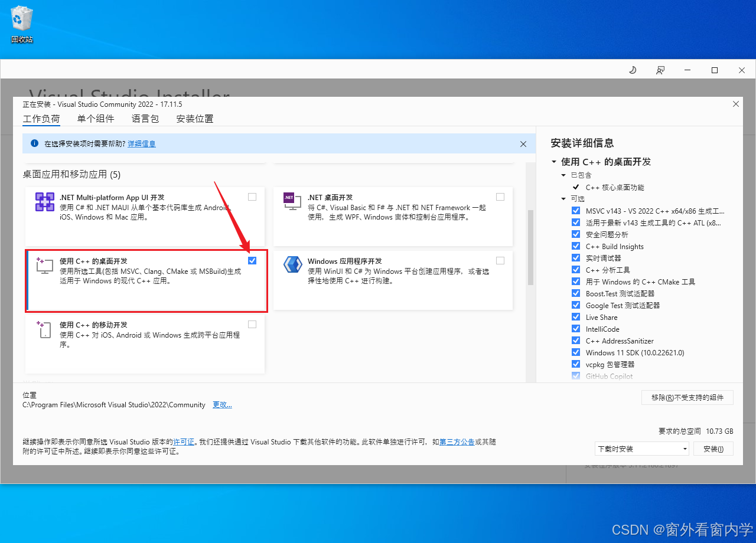Viewport: 756px width, 543px height.
Task: Uncheck vcpkg 包管理器 option
Action: click(x=576, y=364)
